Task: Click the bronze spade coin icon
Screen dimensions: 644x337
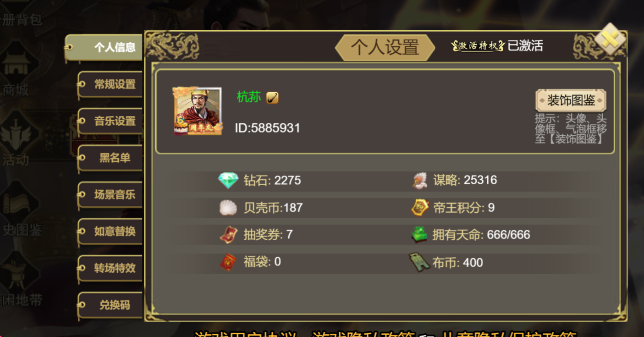Action: (x=419, y=263)
